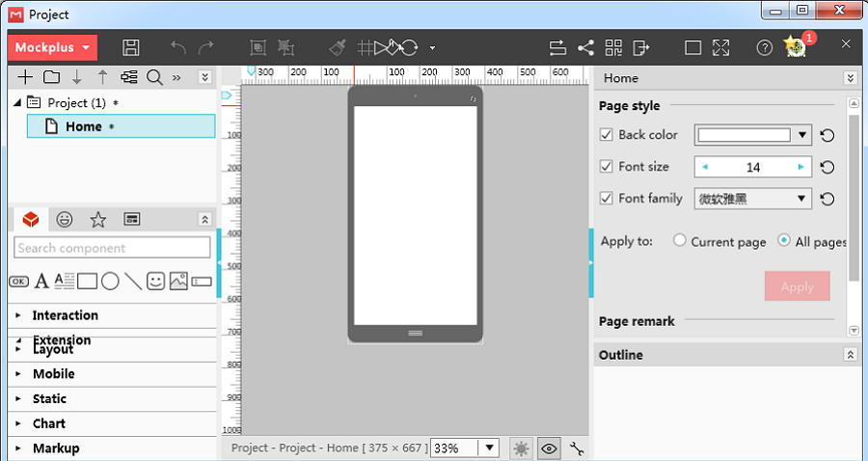Collapse the Project (1) tree node

pyautogui.click(x=17, y=102)
